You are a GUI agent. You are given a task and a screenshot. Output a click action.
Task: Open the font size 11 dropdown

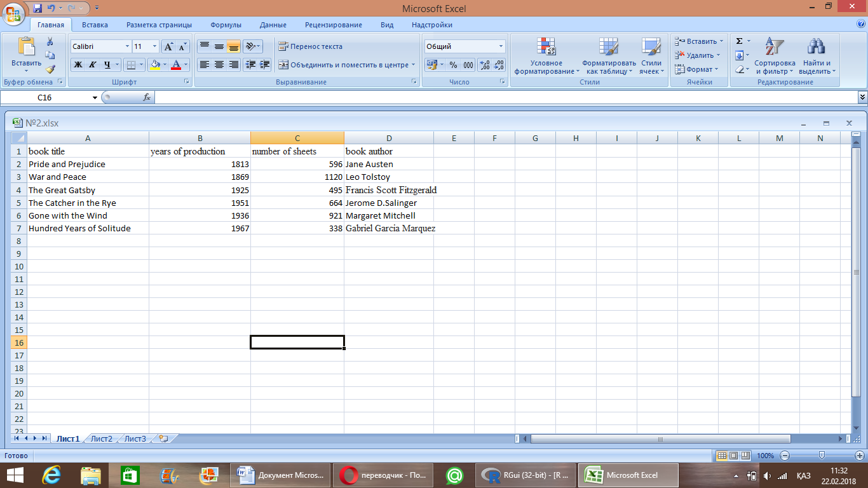pos(155,46)
